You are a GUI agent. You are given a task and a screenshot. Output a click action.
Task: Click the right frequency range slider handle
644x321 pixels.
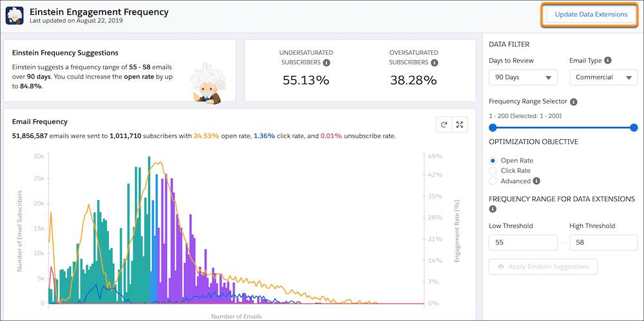[x=634, y=128]
